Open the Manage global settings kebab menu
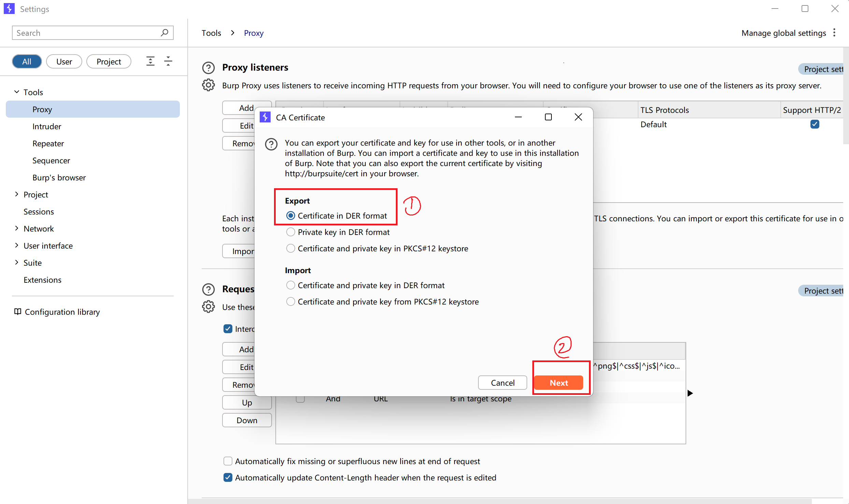Viewport: 849px width, 504px height. pyautogui.click(x=834, y=33)
